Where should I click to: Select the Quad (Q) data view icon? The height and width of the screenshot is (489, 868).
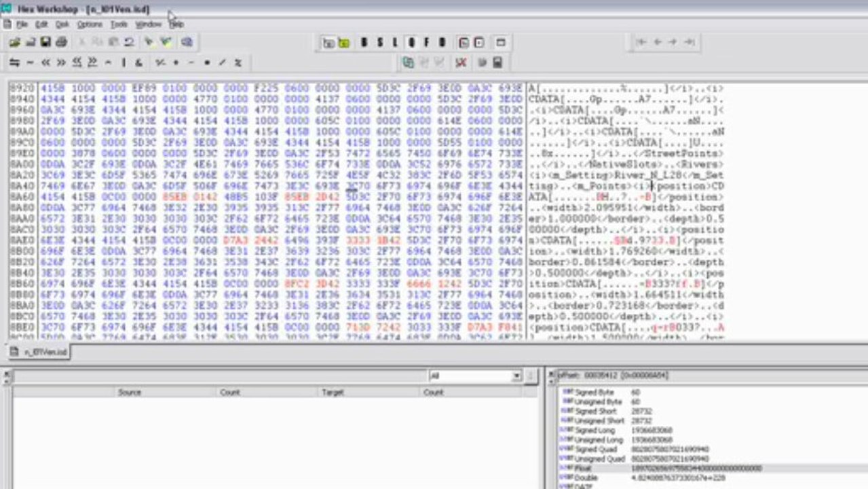[x=411, y=43]
